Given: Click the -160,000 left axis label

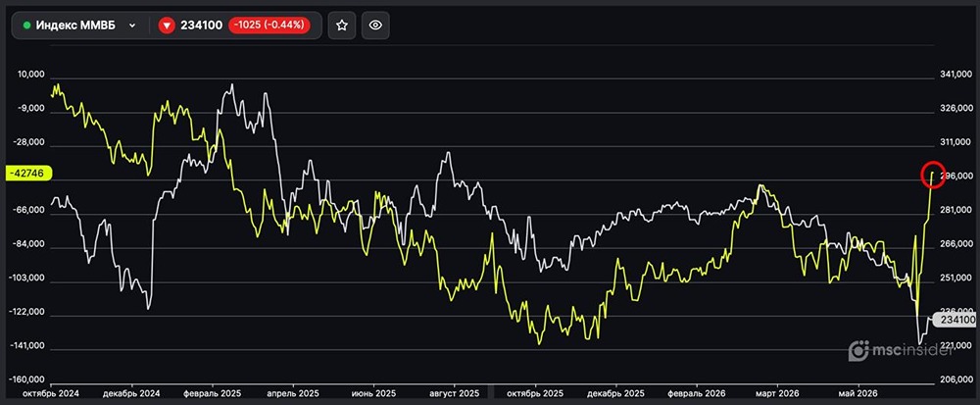Looking at the screenshot, I should [27, 380].
